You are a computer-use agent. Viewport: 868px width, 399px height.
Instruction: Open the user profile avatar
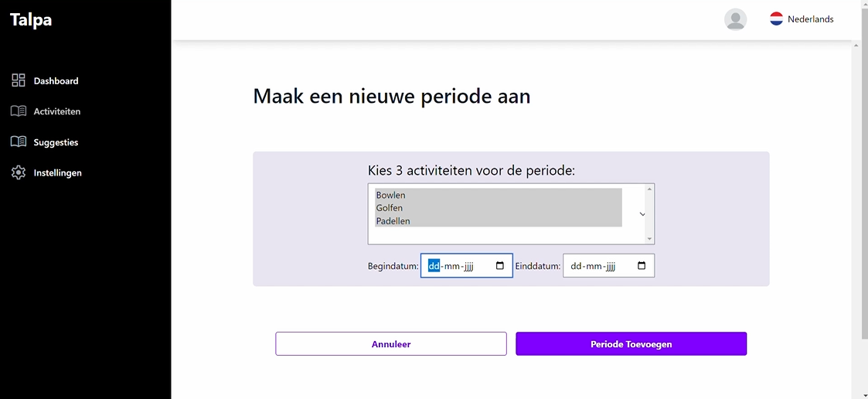[735, 19]
